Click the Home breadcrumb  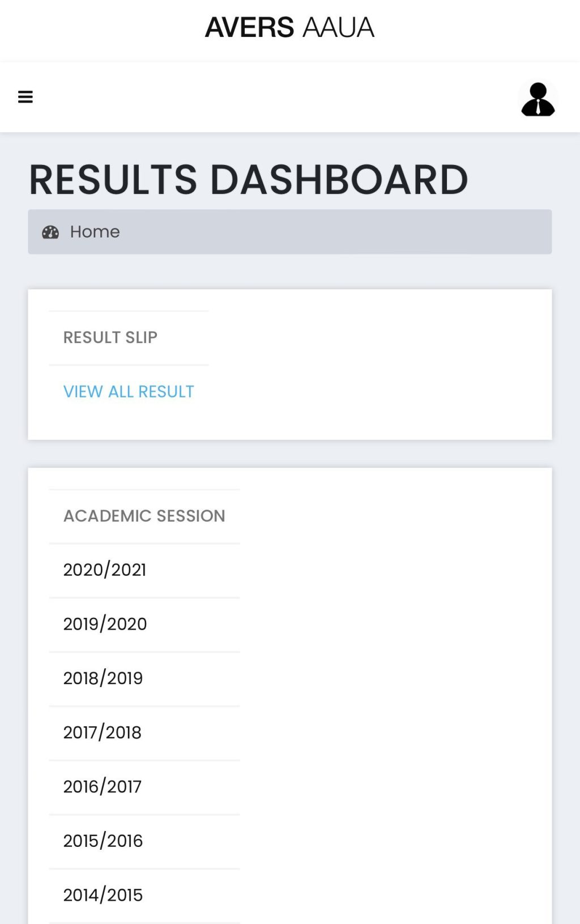point(95,232)
